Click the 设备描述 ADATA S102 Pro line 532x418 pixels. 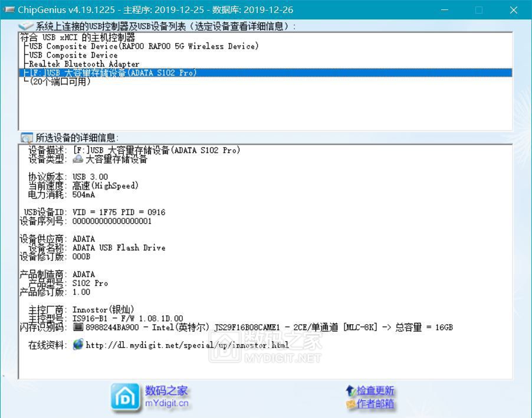point(156,150)
